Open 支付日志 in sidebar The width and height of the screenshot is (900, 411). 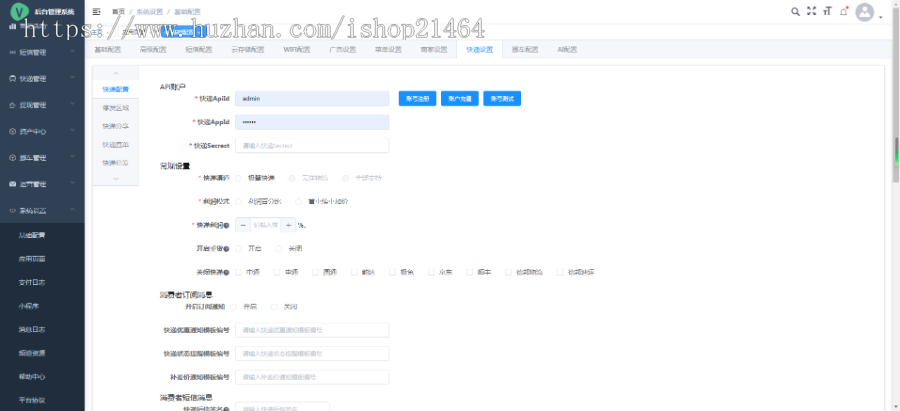click(32, 282)
